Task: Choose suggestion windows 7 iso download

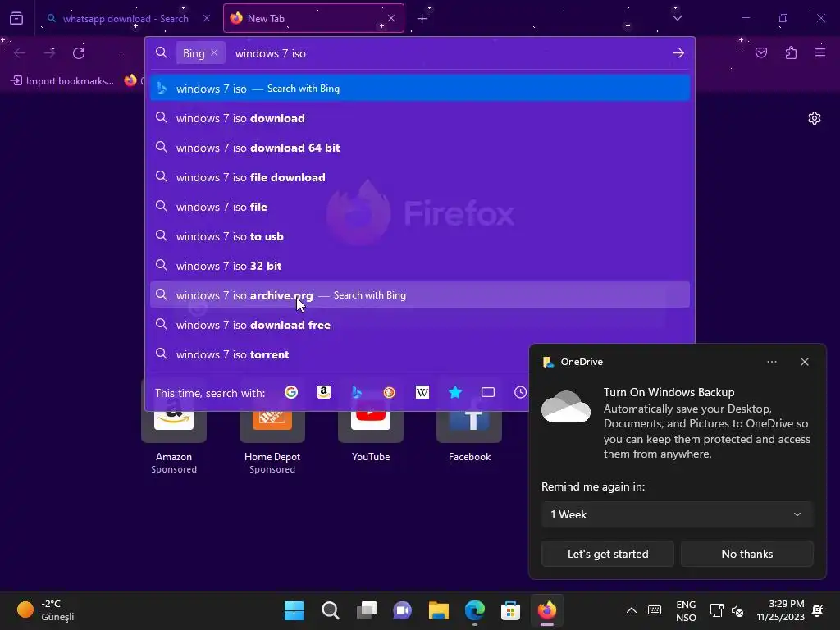Action: coord(420,118)
